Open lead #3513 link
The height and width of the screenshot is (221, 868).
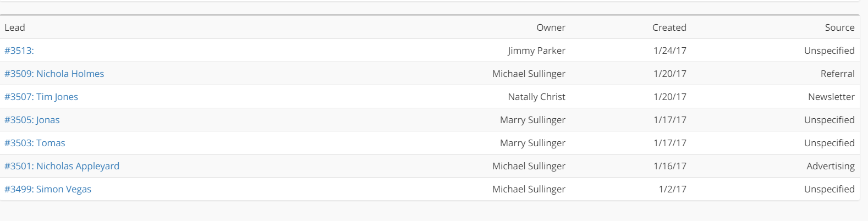[19, 51]
